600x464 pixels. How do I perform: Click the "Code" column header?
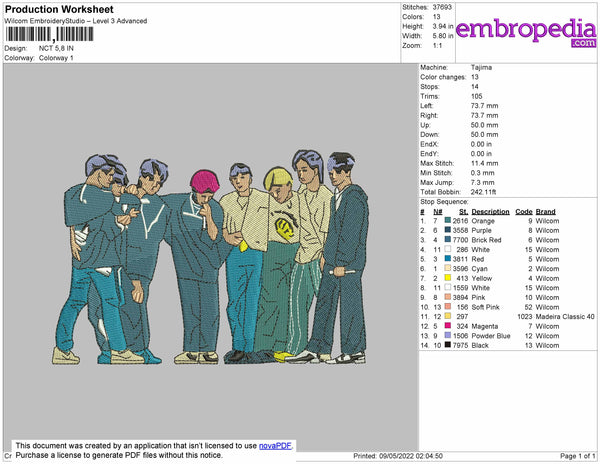pos(524,212)
